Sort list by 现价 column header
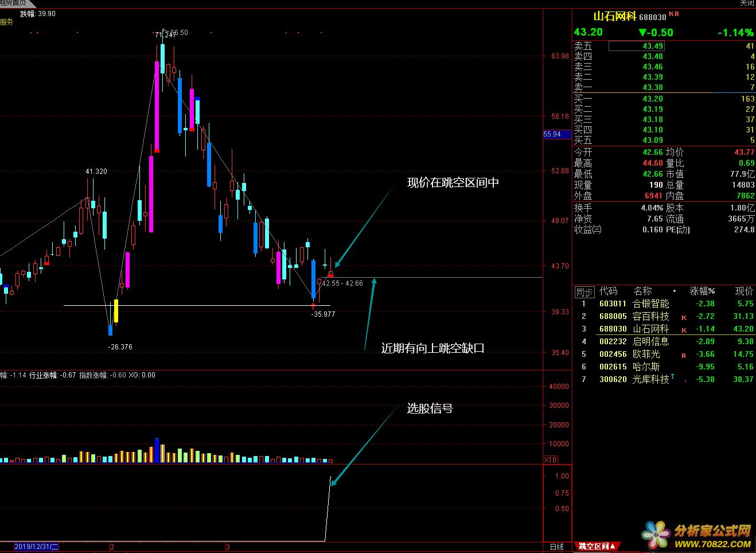Viewport: 756px width, 553px height. (743, 291)
